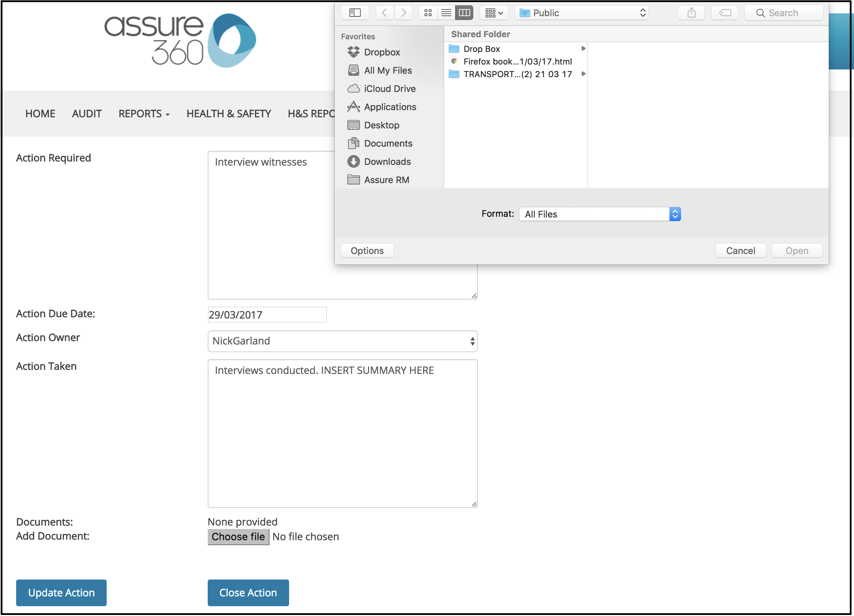Image resolution: width=854 pixels, height=616 pixels.
Task: Open Downloads folder in sidebar
Action: [x=387, y=161]
